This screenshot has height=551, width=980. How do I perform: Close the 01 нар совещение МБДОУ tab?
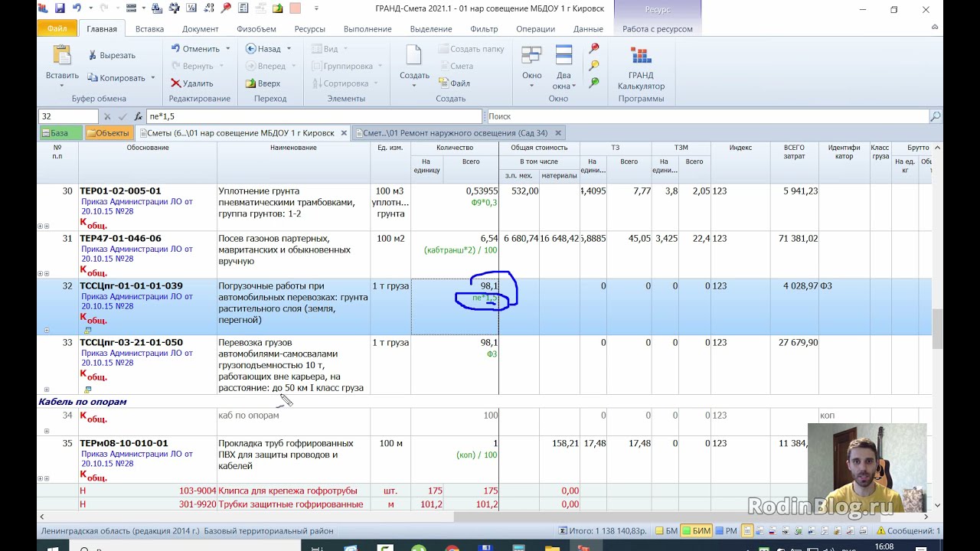coord(344,133)
